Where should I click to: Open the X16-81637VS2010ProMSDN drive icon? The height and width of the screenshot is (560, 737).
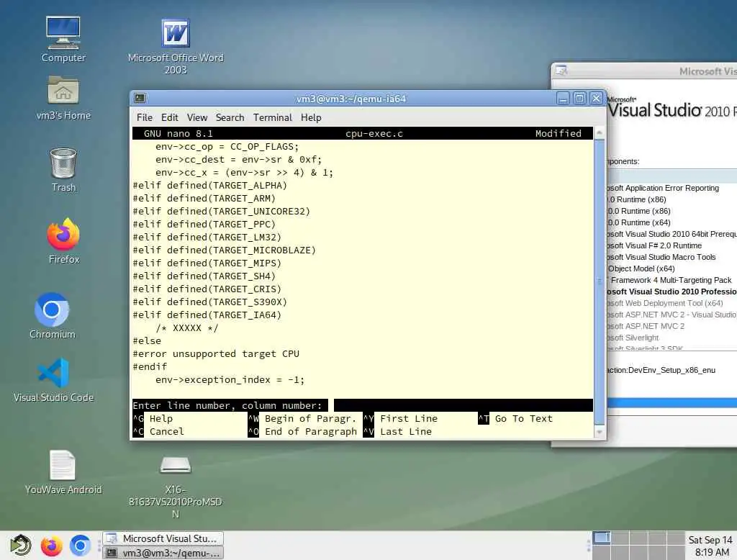176,487
